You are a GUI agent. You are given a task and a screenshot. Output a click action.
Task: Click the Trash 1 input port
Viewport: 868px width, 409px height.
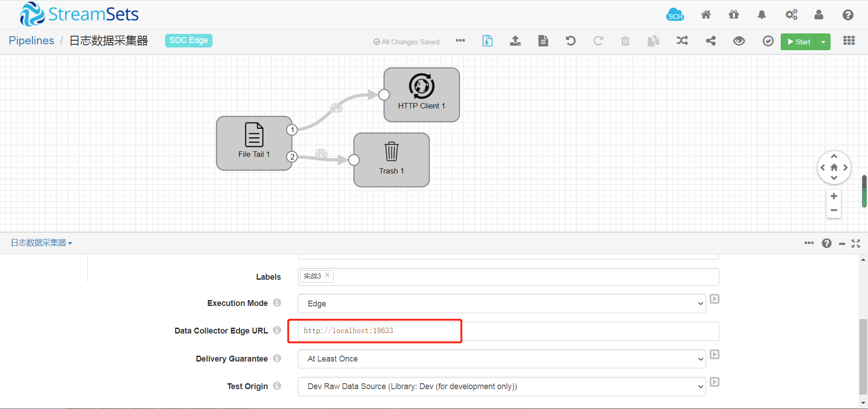click(x=354, y=160)
